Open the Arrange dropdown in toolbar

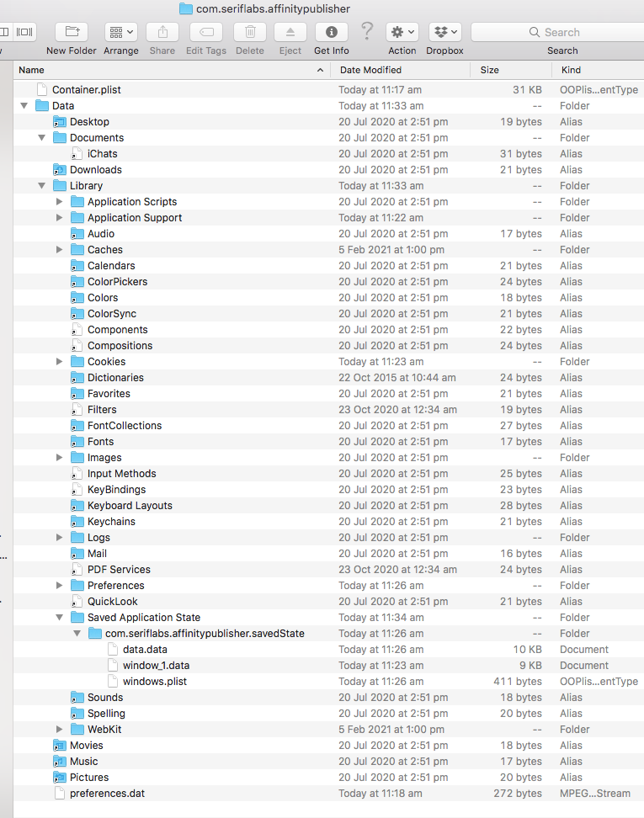(121, 32)
